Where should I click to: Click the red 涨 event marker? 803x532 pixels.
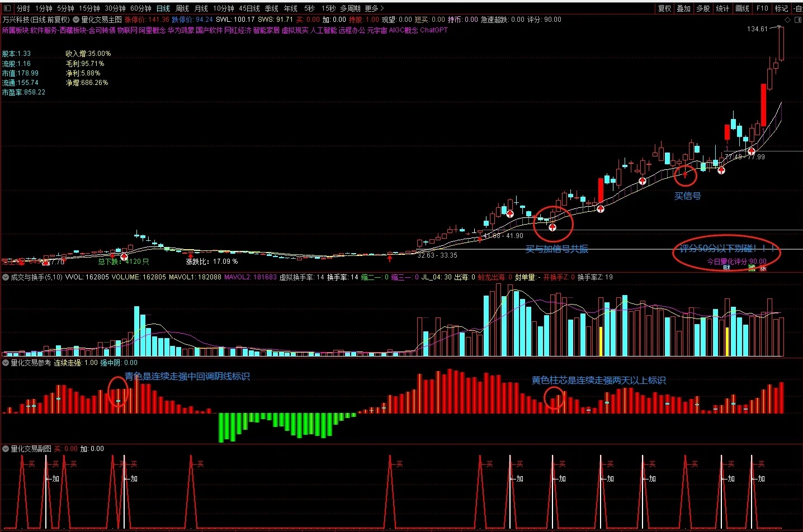tap(763, 268)
